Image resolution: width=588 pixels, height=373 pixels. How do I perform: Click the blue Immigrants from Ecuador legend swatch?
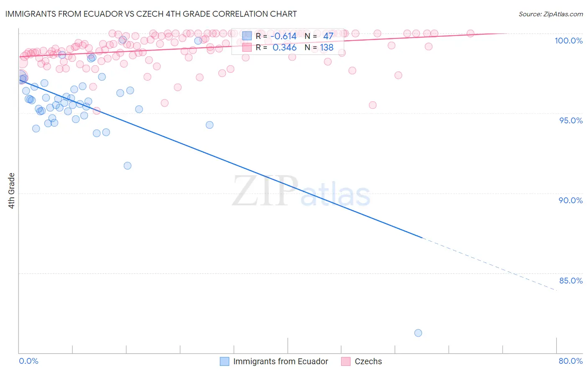(x=225, y=361)
